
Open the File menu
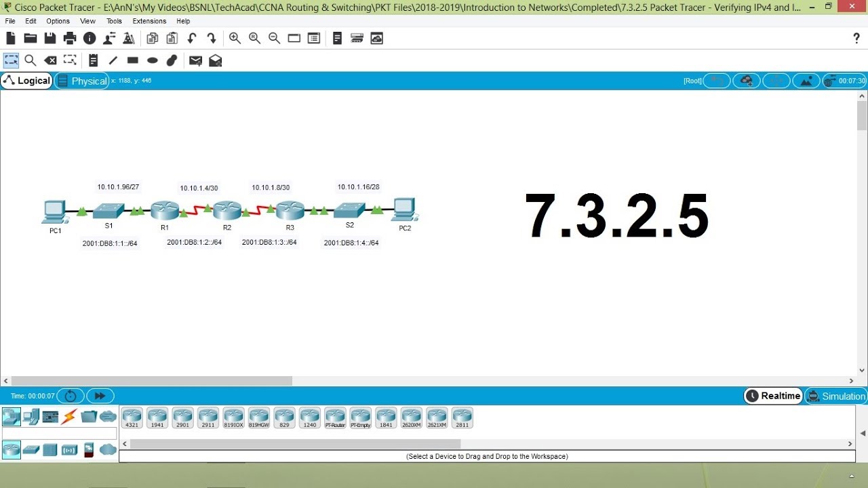[10, 21]
